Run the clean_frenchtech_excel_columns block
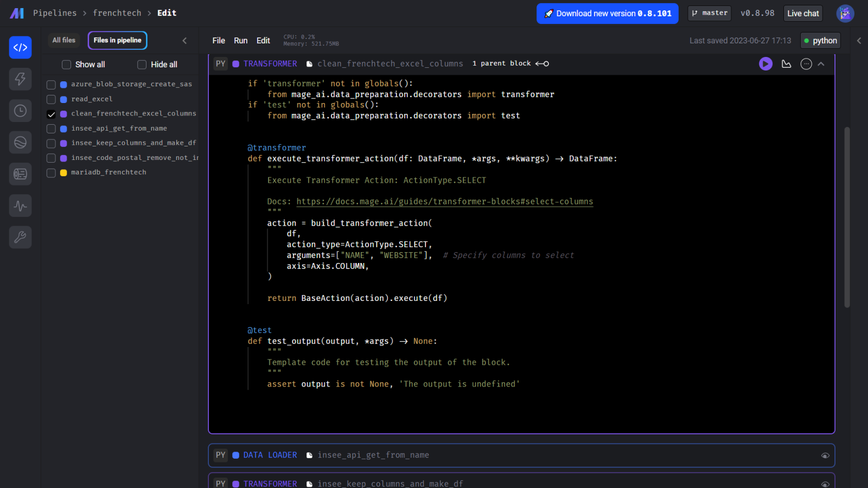 point(765,64)
